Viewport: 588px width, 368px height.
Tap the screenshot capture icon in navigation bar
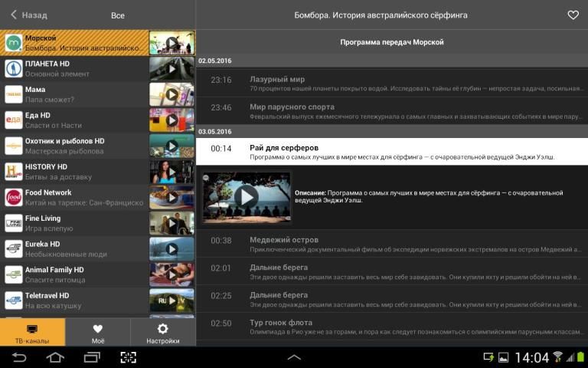(x=128, y=357)
